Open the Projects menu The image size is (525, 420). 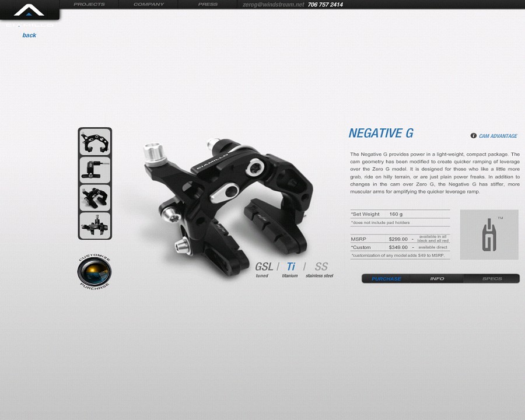(89, 5)
